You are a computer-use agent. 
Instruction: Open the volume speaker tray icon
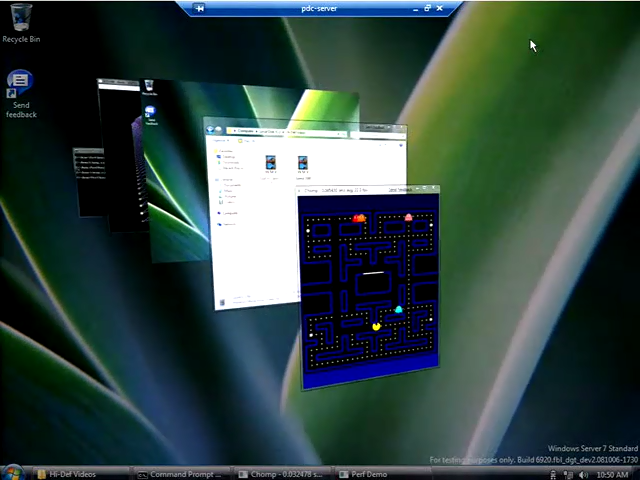click(x=584, y=475)
